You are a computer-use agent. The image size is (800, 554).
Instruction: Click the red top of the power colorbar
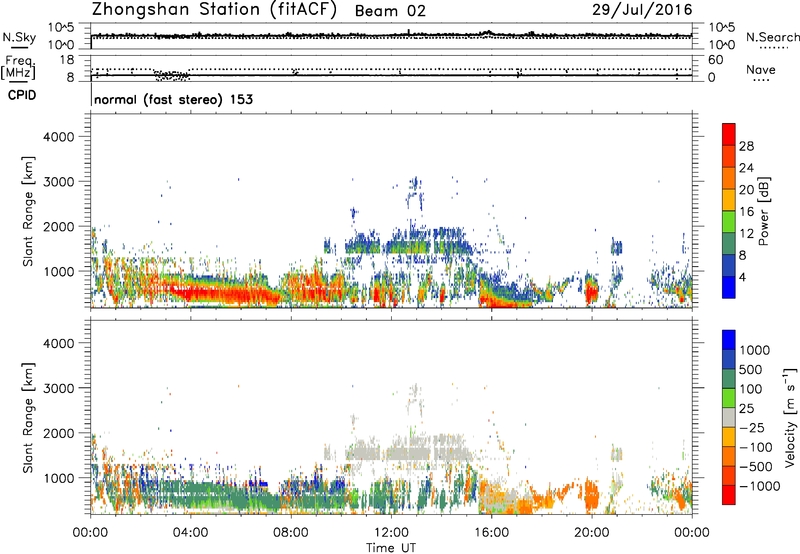[729, 134]
